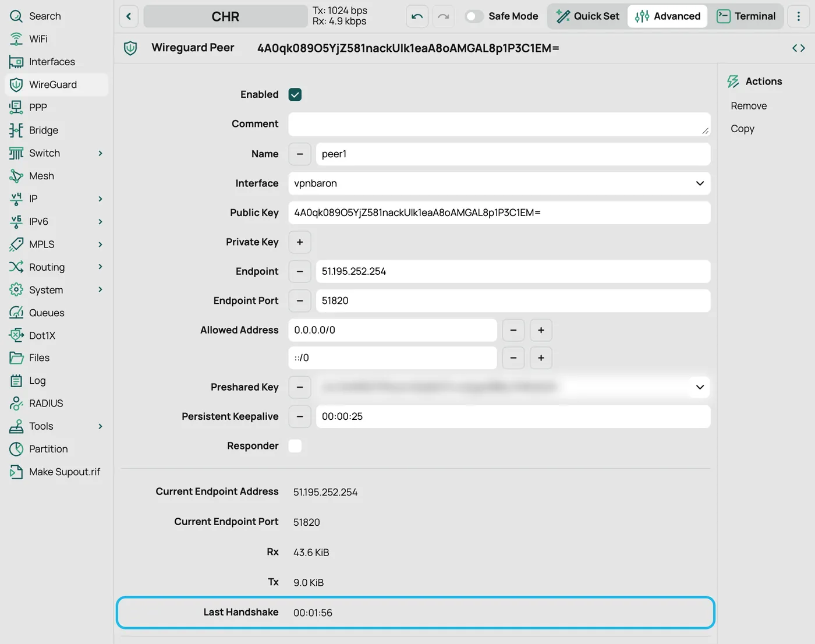Image resolution: width=815 pixels, height=644 pixels.
Task: View the Log page
Action: 27,381
